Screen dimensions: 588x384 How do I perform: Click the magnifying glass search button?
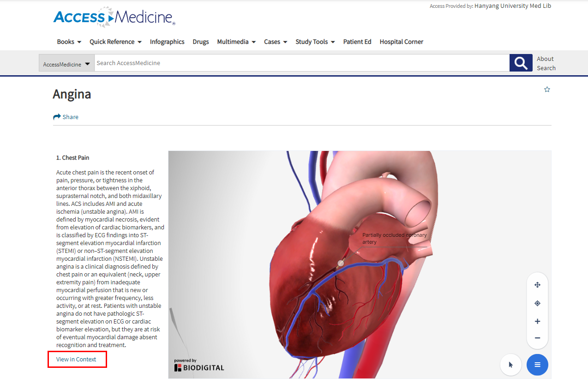[x=521, y=63]
